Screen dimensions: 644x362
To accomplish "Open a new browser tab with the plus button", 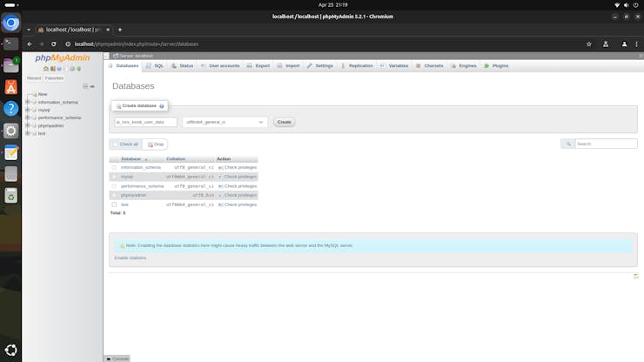I will pyautogui.click(x=120, y=30).
